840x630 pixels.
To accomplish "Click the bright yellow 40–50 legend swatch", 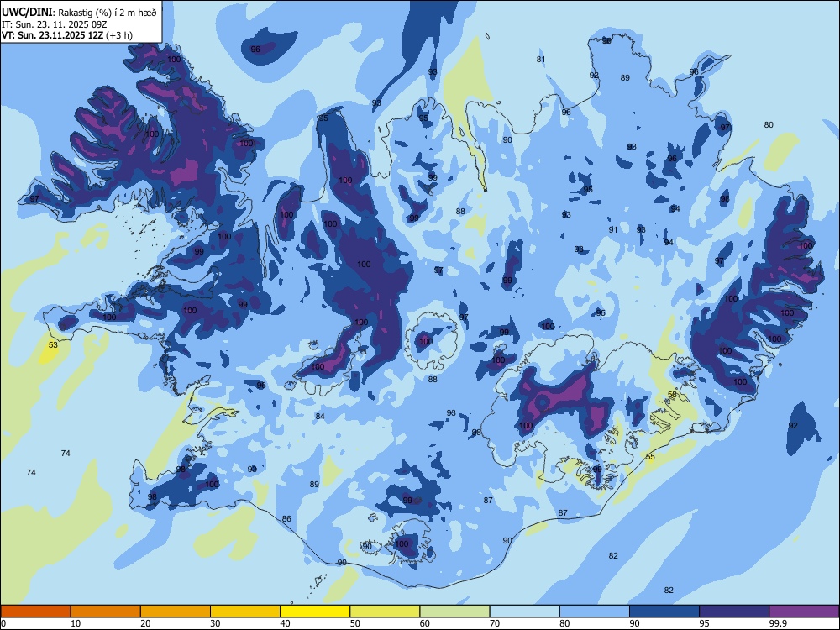I will click(x=315, y=612).
